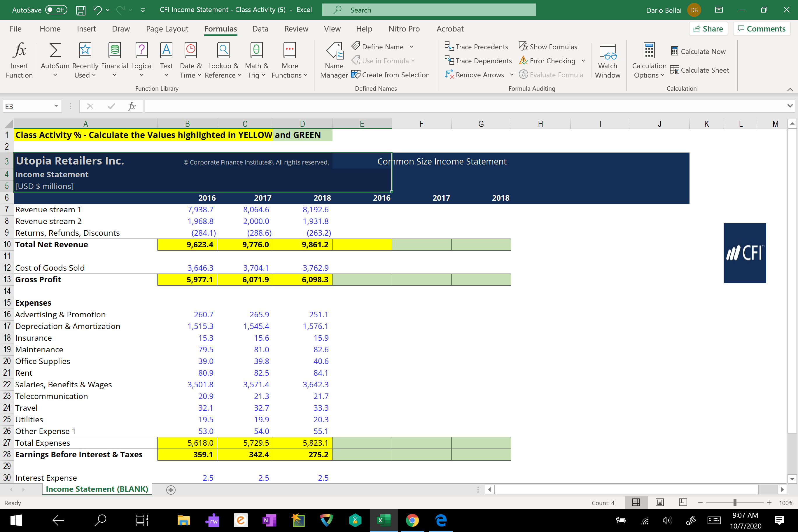Screen dimensions: 798x532
Task: Click the Comments button
Action: tap(761, 29)
